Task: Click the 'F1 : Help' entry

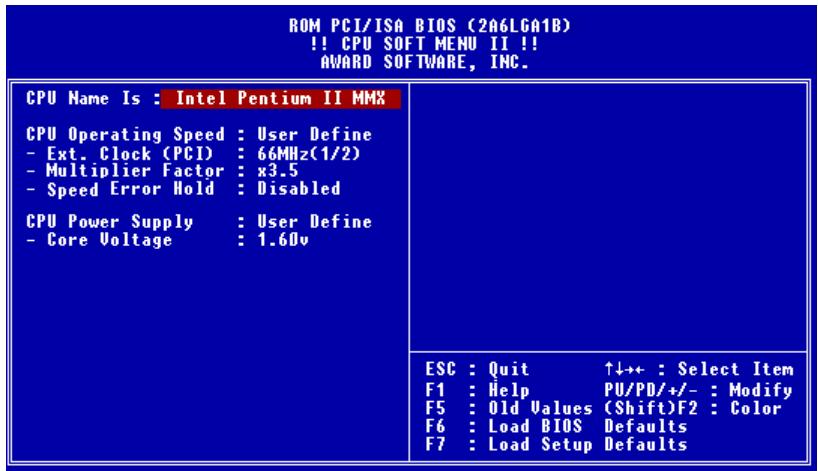Action: click(477, 390)
